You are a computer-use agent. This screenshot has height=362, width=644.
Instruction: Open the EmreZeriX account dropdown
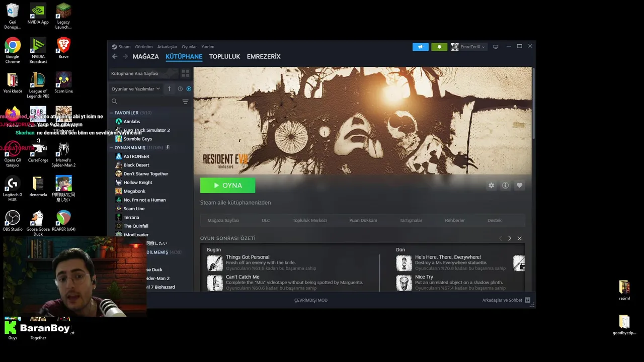pyautogui.click(x=468, y=47)
